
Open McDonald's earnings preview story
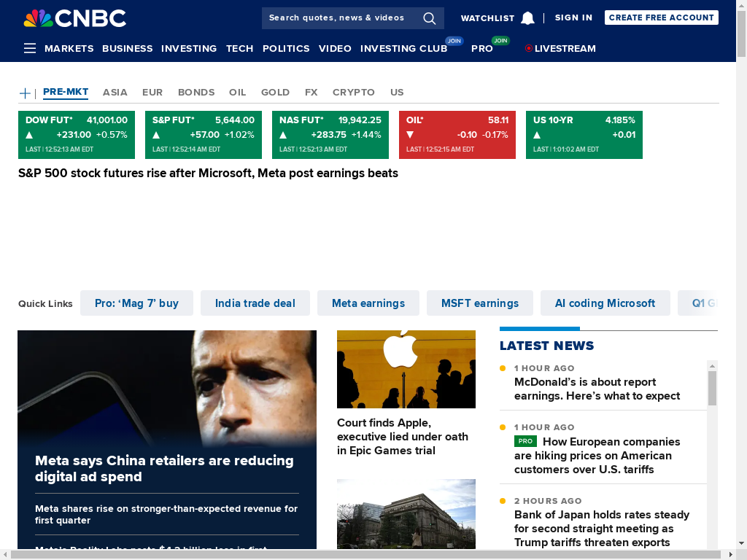[597, 389]
